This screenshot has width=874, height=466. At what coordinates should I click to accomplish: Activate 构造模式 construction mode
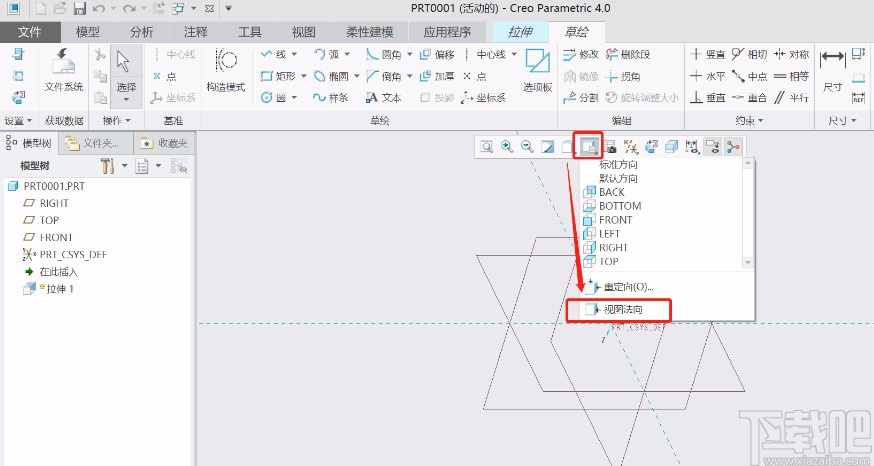(226, 70)
